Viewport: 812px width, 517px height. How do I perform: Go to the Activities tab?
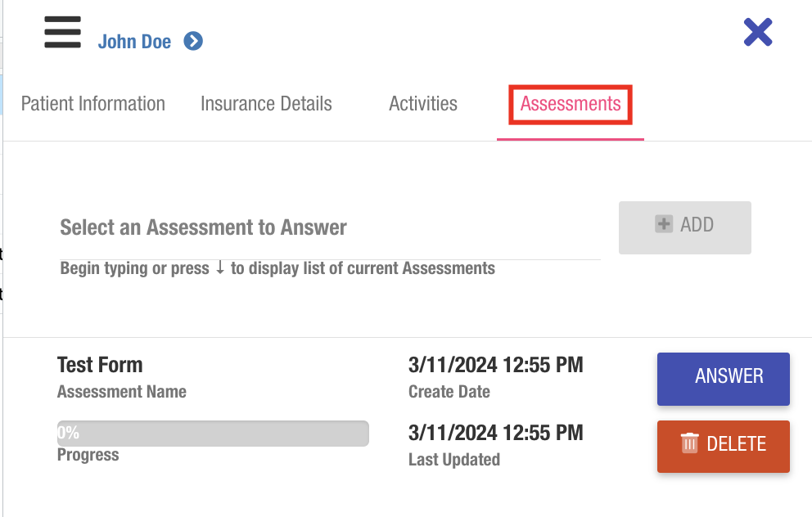423,104
